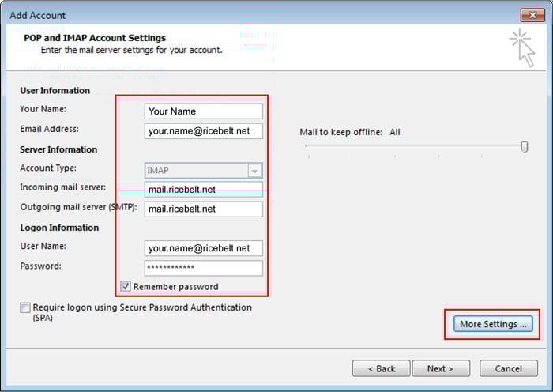Click the Outgoing mail server (SMTP) field
The width and height of the screenshot is (553, 392).
click(203, 209)
